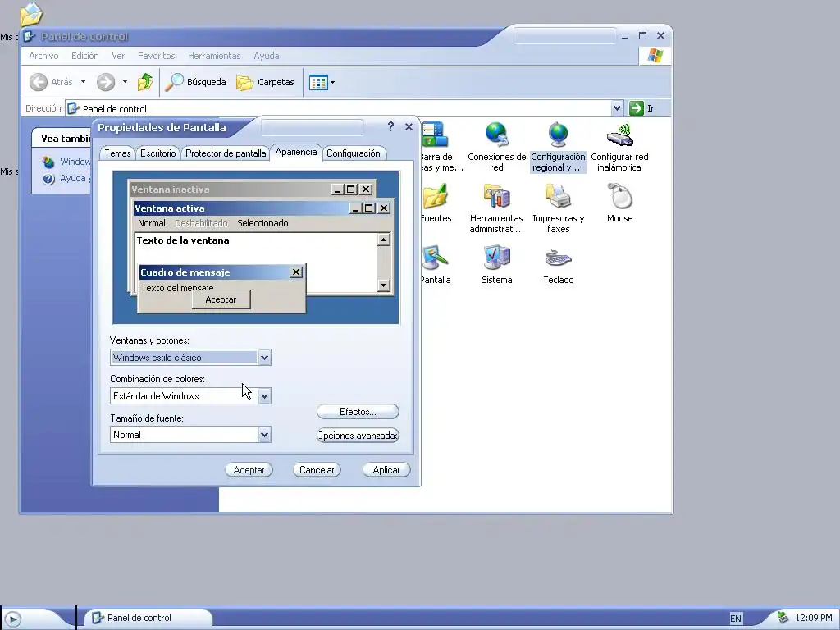This screenshot has height=630, width=840.
Task: Expand Combinación de colores dropdown
Action: tap(264, 396)
